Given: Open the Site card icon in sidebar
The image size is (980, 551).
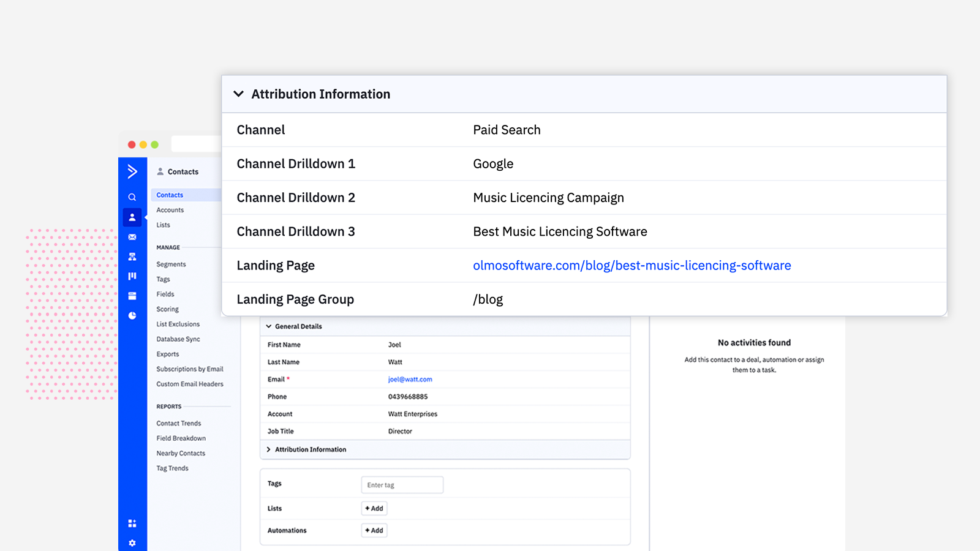Looking at the screenshot, I should tap(132, 296).
